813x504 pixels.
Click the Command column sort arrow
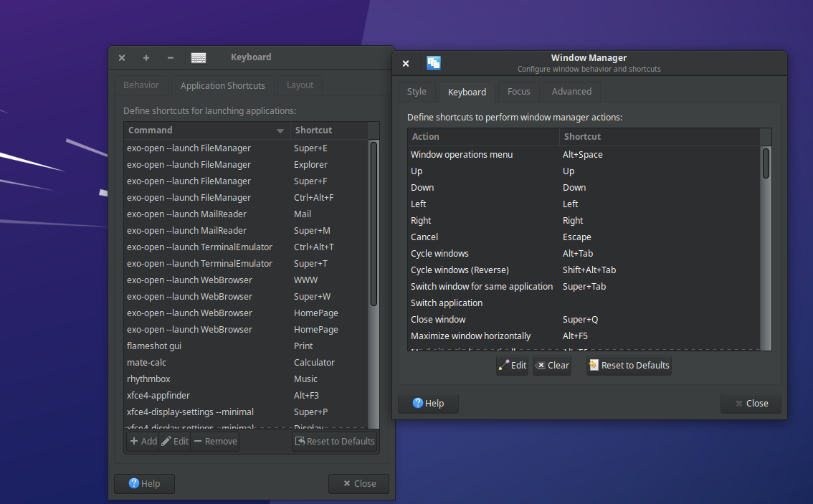280,131
